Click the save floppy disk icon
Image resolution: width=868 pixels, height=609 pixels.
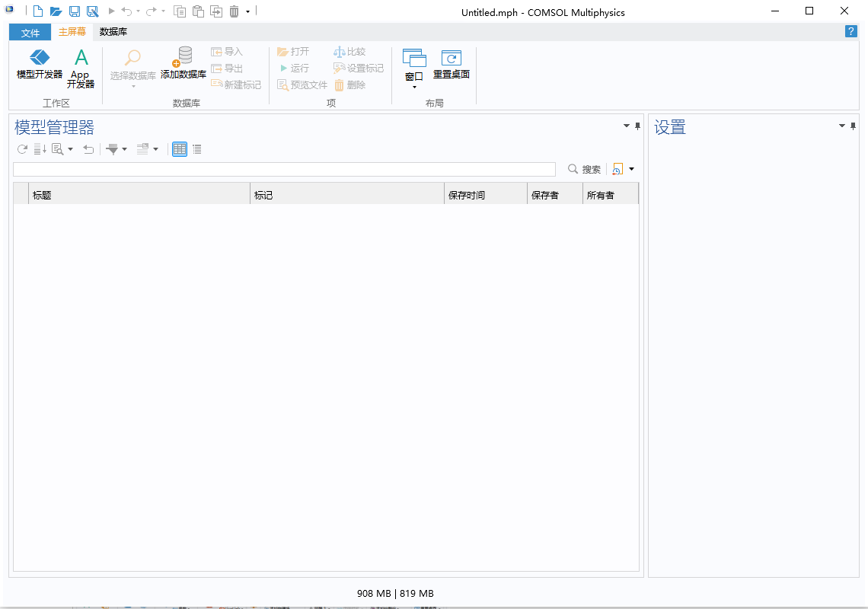coord(74,11)
